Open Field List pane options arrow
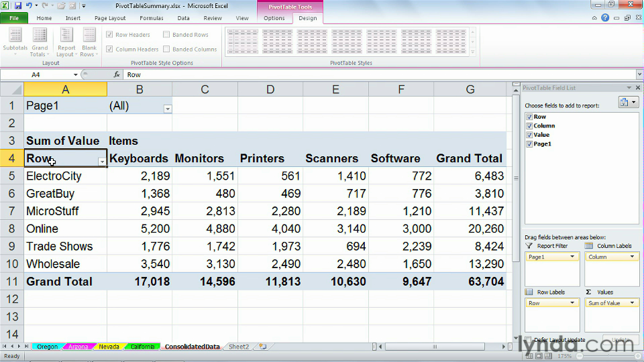 (x=629, y=87)
